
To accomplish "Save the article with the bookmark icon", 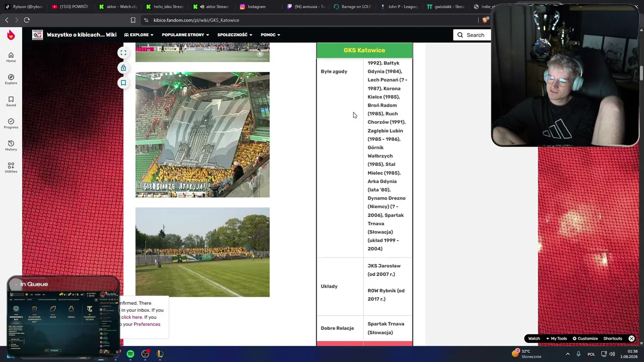I will coord(123,82).
